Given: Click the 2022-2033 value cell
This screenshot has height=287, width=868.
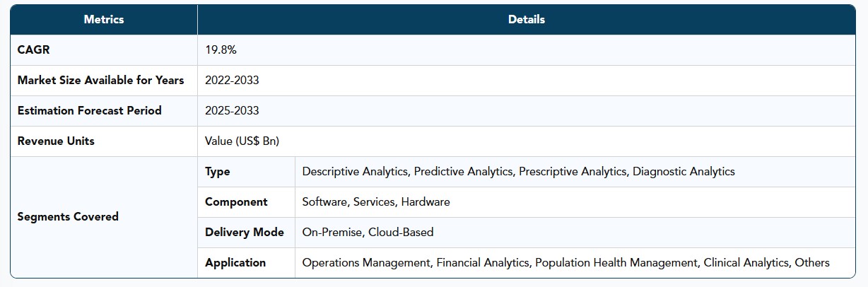Looking at the screenshot, I should 232,81.
